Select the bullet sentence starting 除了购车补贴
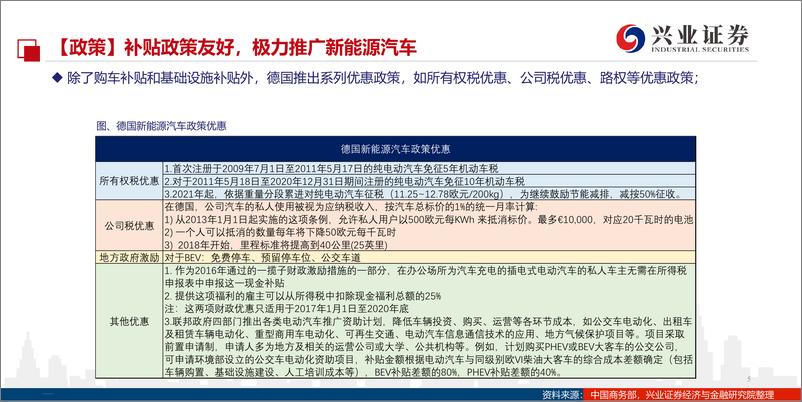802x402 pixels. point(382,78)
